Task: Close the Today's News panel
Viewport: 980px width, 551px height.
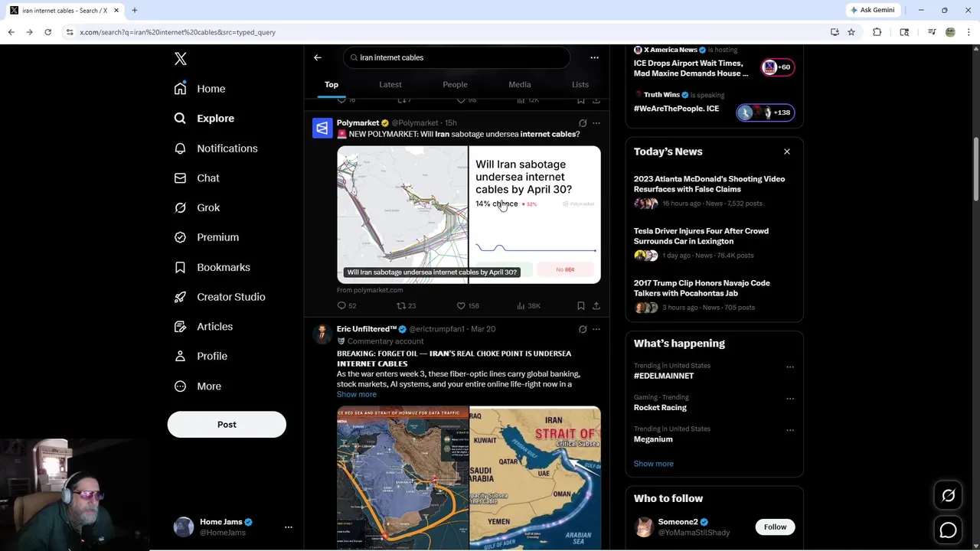Action: coord(786,152)
